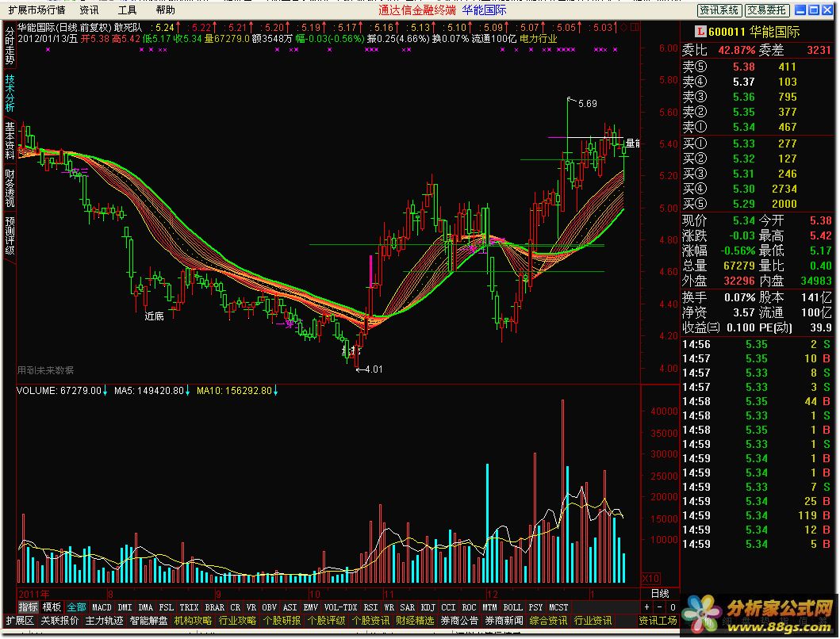Click the 交易委托 button
Image resolution: width=840 pixels, height=639 pixels.
768,10
